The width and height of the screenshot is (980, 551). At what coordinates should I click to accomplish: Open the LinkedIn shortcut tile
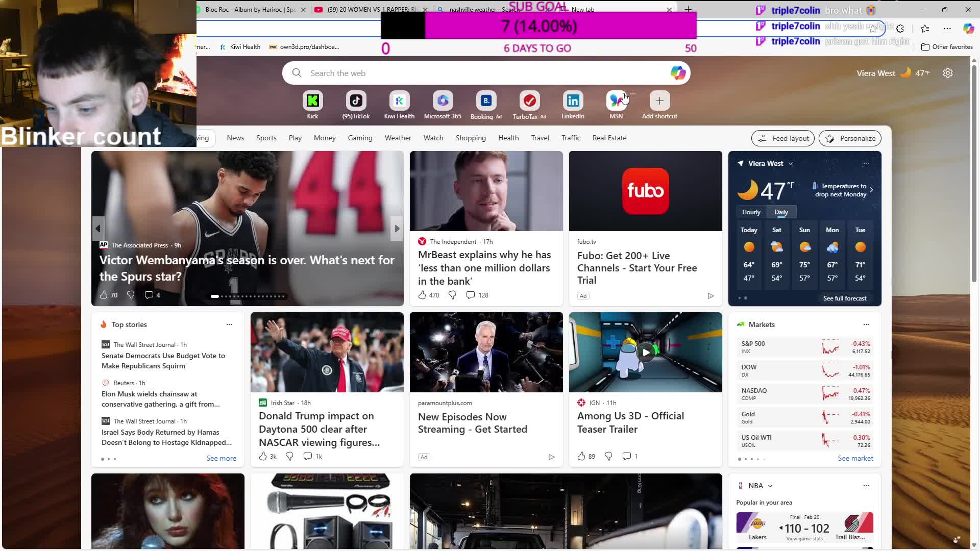(x=573, y=101)
